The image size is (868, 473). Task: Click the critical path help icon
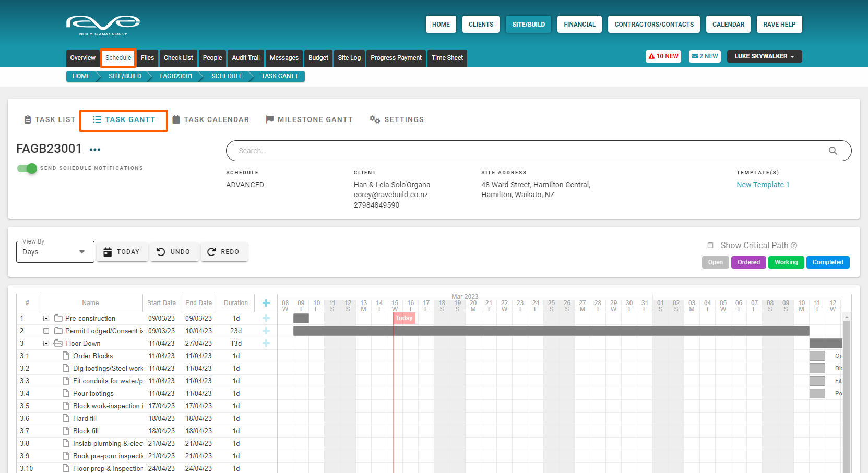pos(794,246)
